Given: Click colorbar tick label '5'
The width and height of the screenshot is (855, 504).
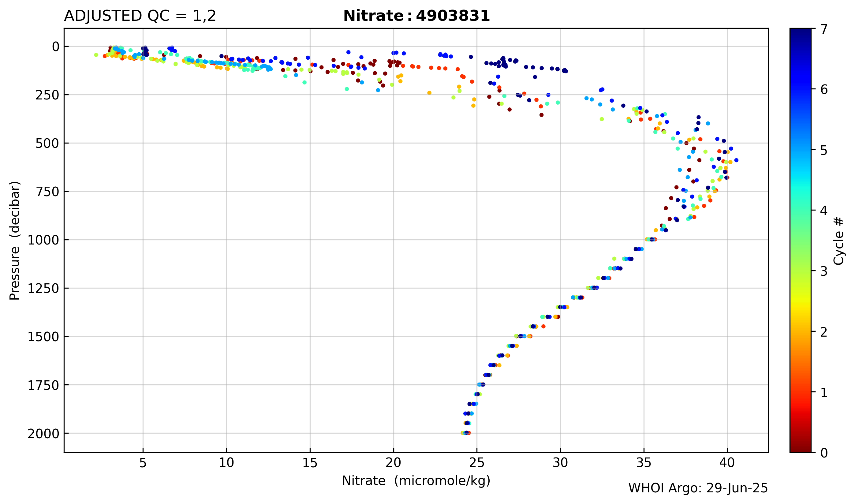Looking at the screenshot, I should [824, 150].
